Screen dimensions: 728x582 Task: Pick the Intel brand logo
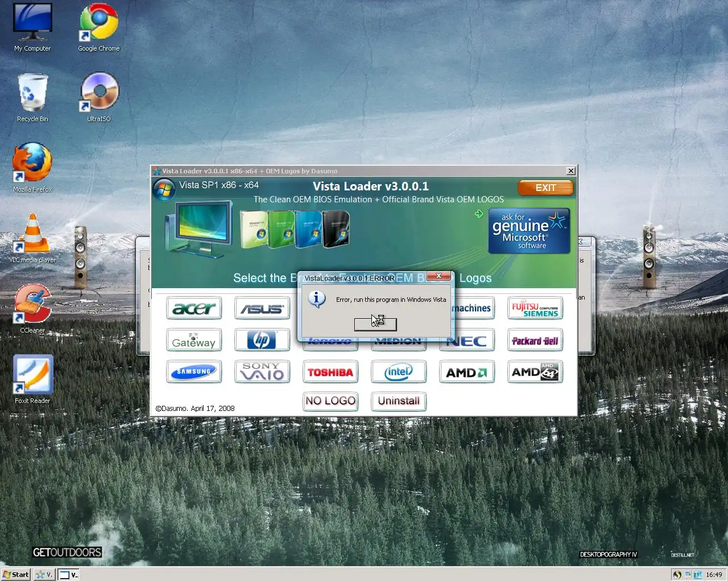pos(399,372)
